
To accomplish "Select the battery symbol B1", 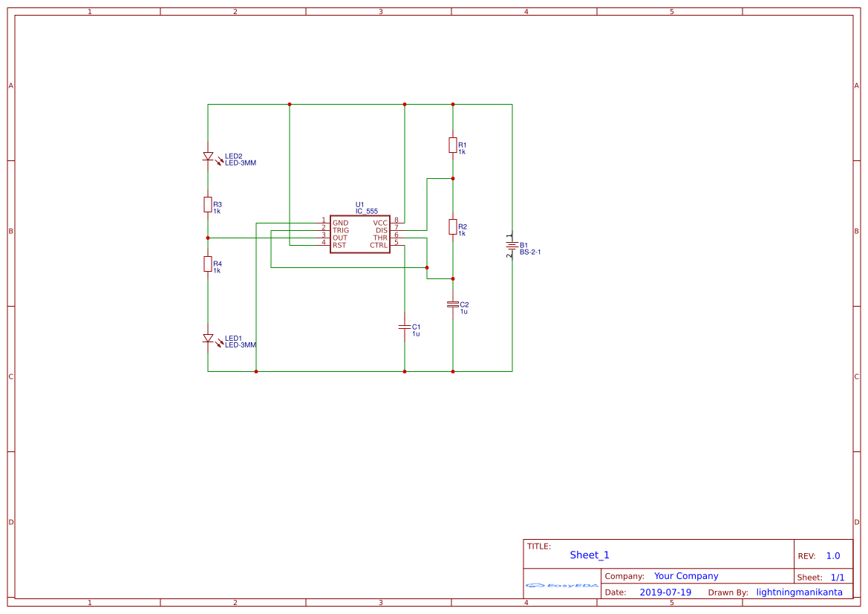I will [512, 247].
